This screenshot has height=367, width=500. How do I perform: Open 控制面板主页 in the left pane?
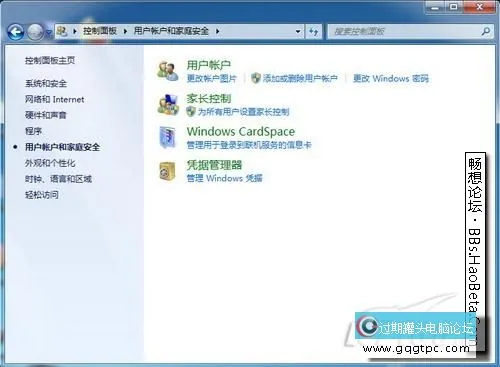pos(50,60)
